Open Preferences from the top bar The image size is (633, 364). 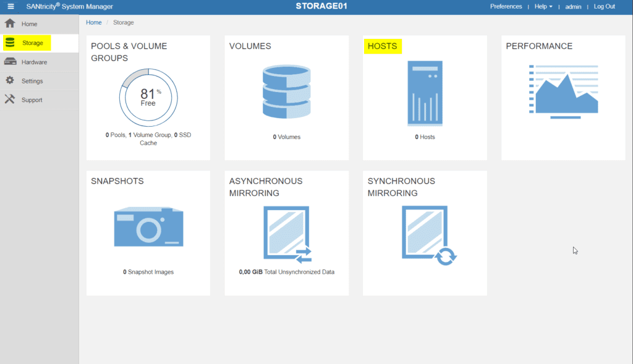click(x=506, y=6)
